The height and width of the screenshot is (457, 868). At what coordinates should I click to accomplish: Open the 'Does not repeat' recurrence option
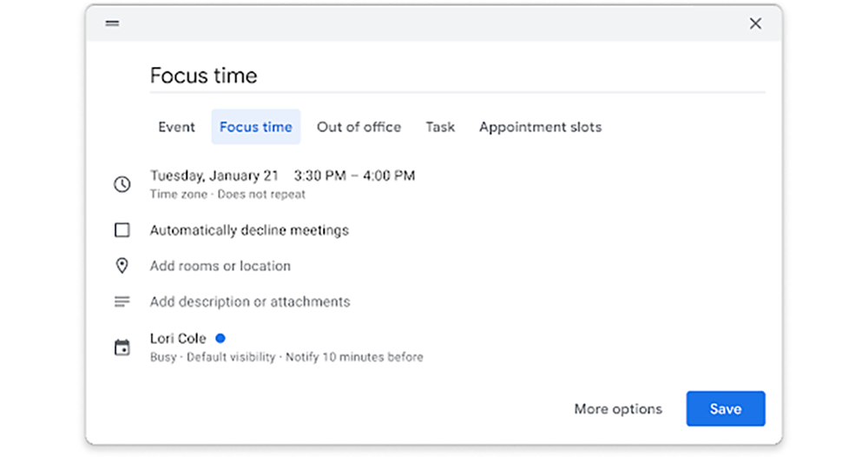(261, 195)
